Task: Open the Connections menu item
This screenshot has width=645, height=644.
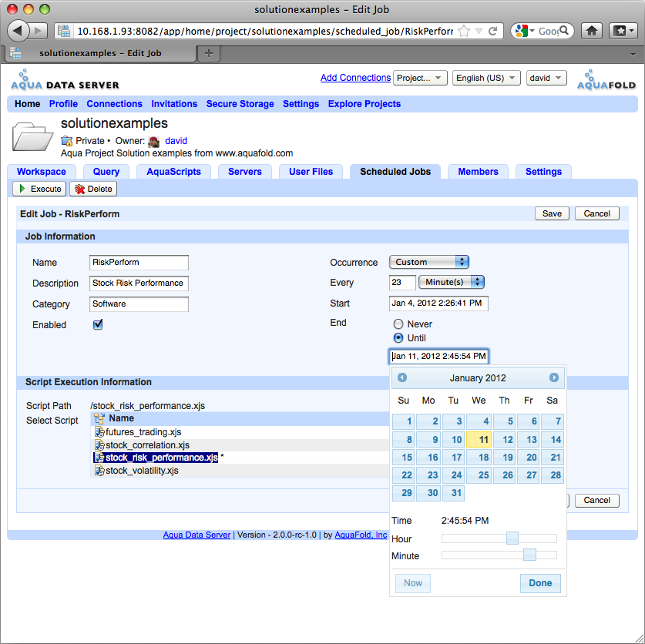Action: [x=114, y=104]
